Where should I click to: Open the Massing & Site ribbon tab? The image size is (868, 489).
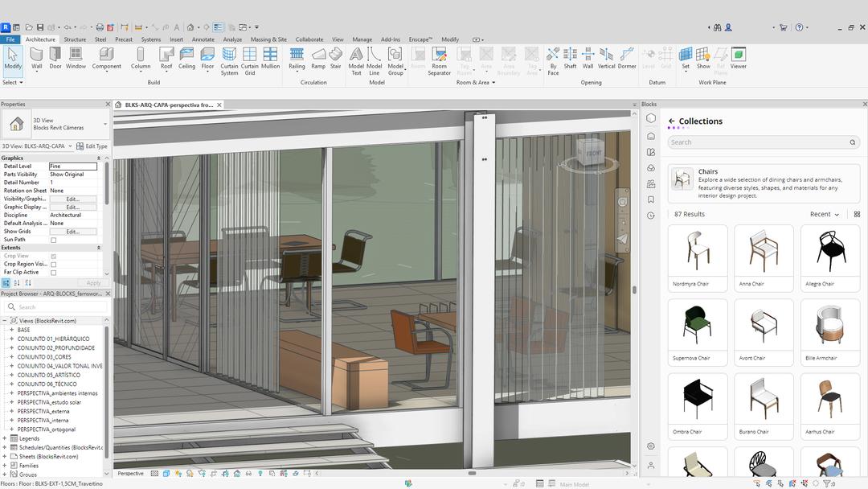click(x=268, y=39)
